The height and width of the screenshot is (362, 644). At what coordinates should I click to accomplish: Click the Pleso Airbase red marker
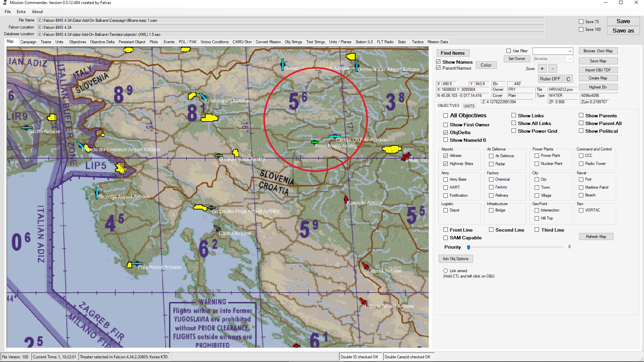[x=406, y=157]
